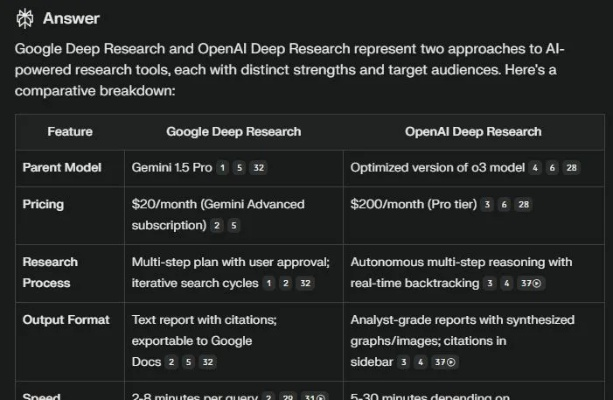The width and height of the screenshot is (613, 400).
Task: Select the Parent Model row label
Action: click(64, 167)
